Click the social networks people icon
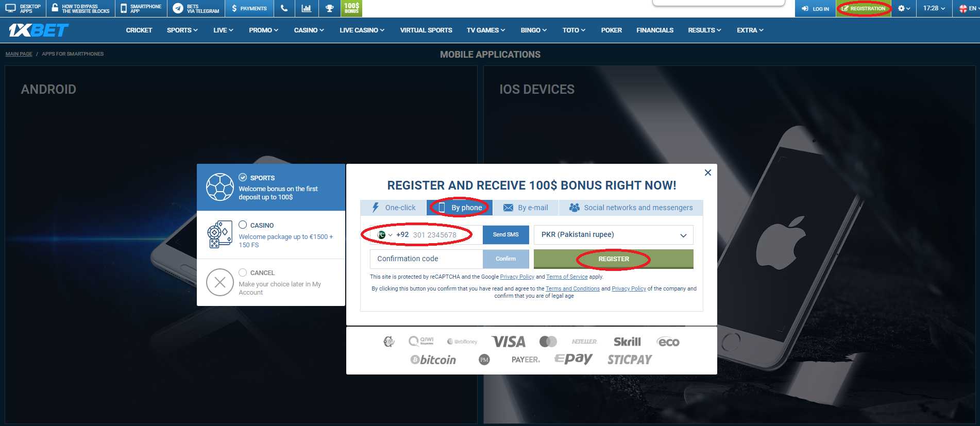The height and width of the screenshot is (426, 980). (574, 208)
